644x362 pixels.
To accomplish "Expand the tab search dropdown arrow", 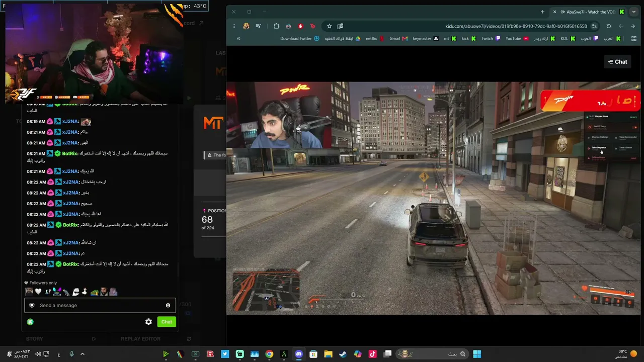I will click(x=633, y=12).
